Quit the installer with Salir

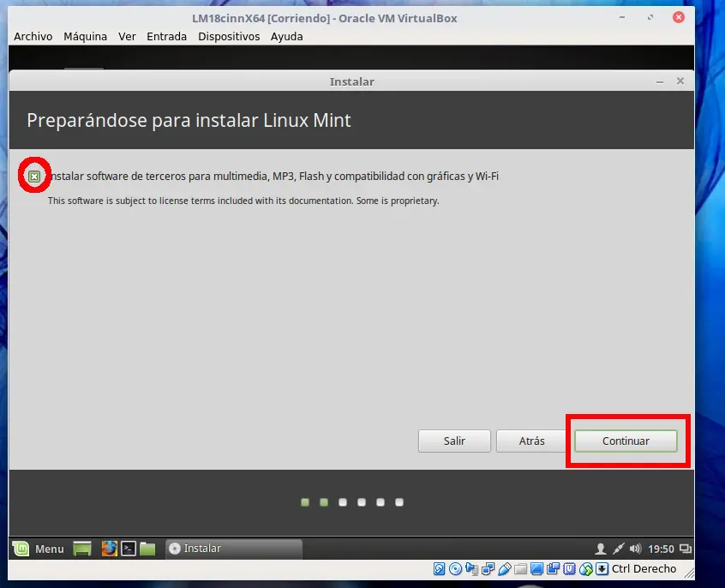tap(454, 441)
